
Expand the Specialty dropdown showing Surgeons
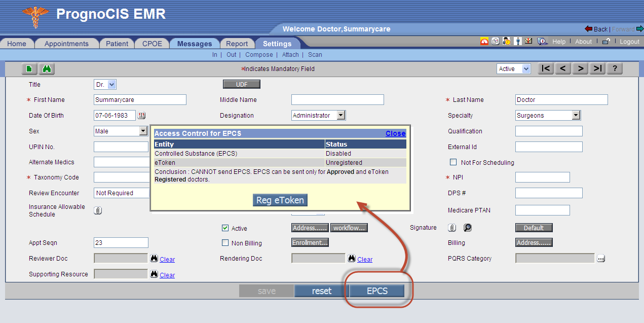[x=548, y=116]
